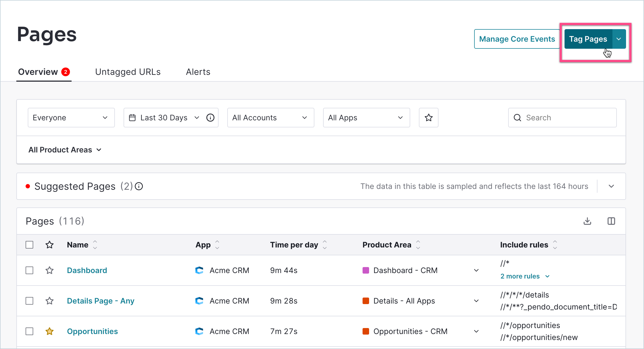Click the red Overview notification badge
Image resolution: width=644 pixels, height=349 pixels.
pyautogui.click(x=66, y=72)
